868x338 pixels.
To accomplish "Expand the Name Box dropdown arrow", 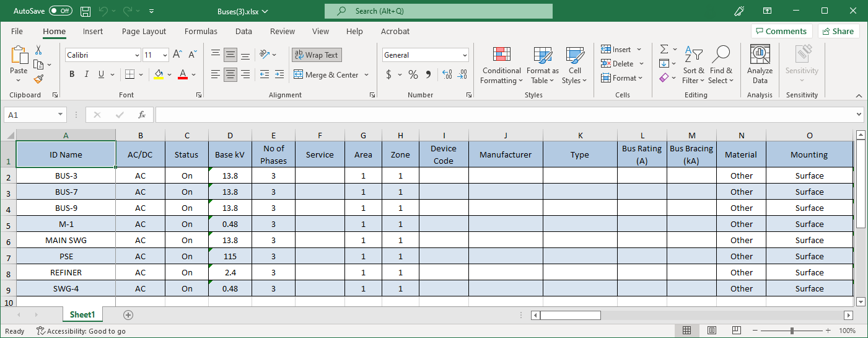I will coord(60,115).
